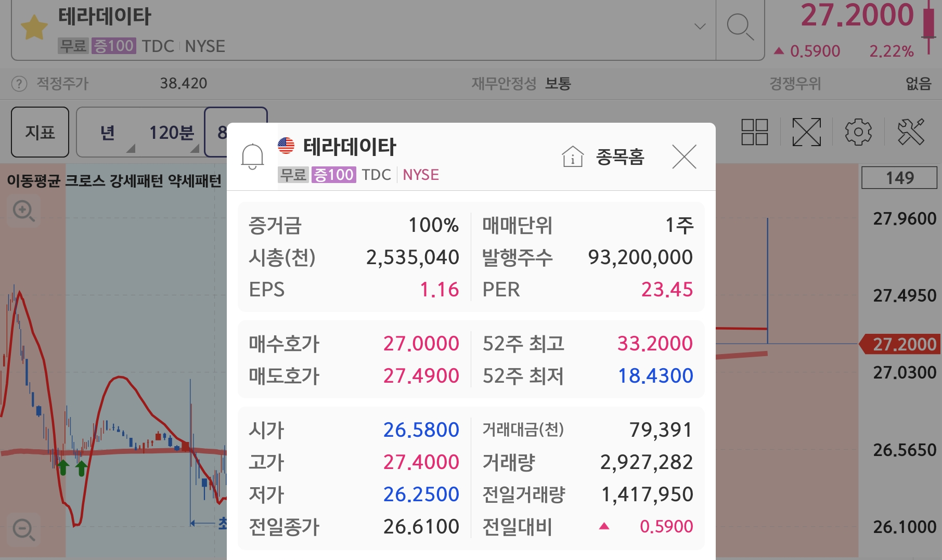Image resolution: width=942 pixels, height=560 pixels.
Task: Open the 지표 indicators button
Action: point(40,132)
